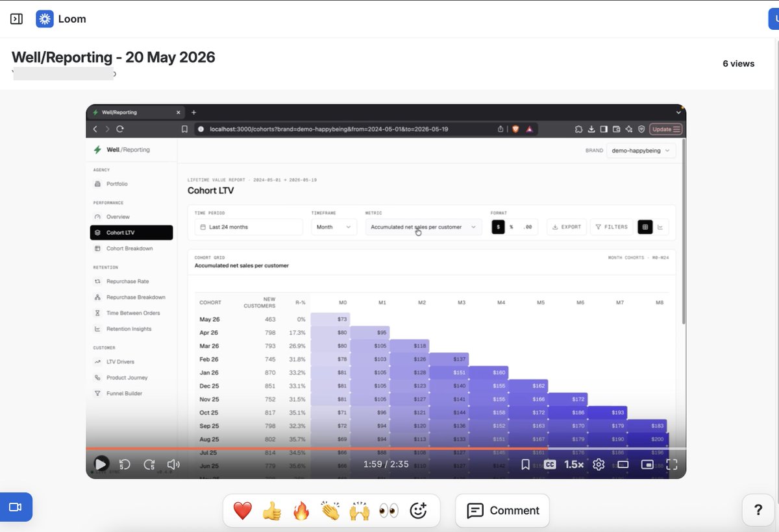The height and width of the screenshot is (532, 779).
Task: Select the % format toggle
Action: (512, 227)
